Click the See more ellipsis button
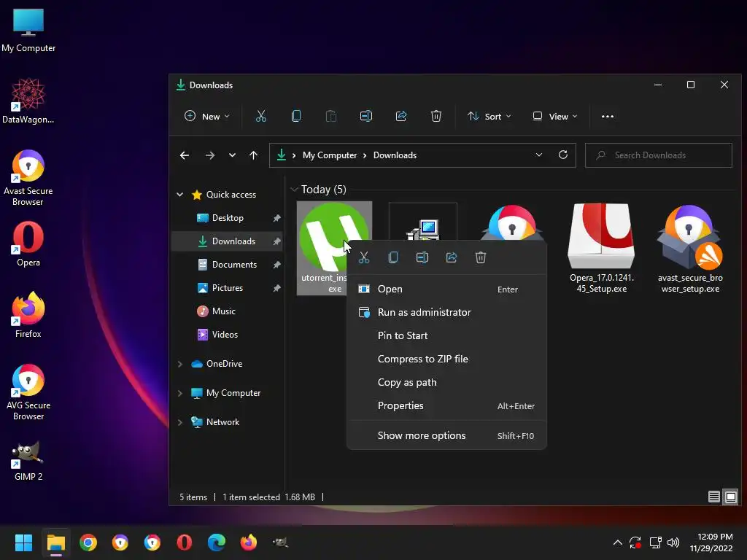This screenshot has width=747, height=560. (608, 116)
